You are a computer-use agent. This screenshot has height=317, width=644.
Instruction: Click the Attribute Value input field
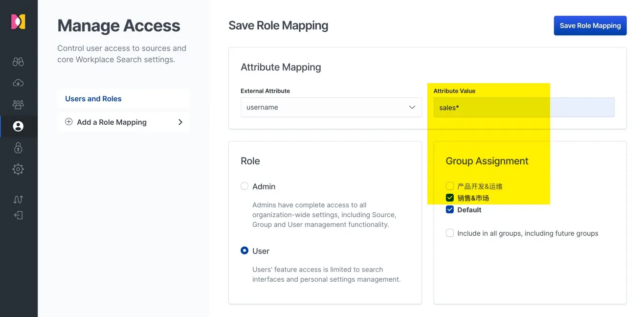(x=523, y=107)
